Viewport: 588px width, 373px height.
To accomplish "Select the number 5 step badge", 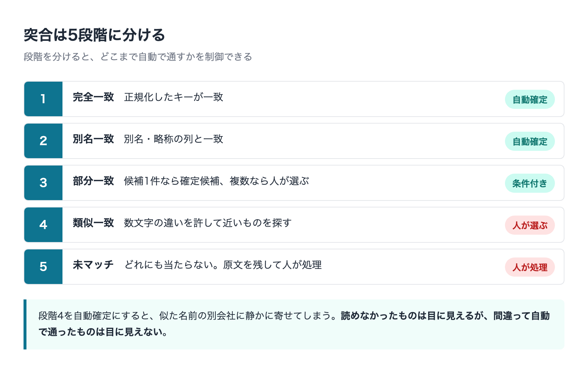I will pos(43,267).
